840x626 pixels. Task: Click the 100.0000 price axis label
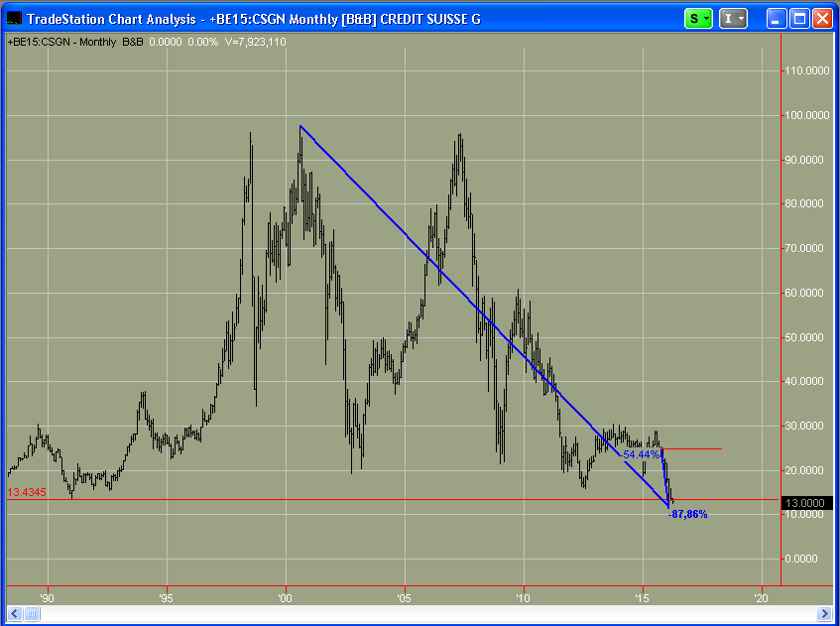click(x=807, y=115)
